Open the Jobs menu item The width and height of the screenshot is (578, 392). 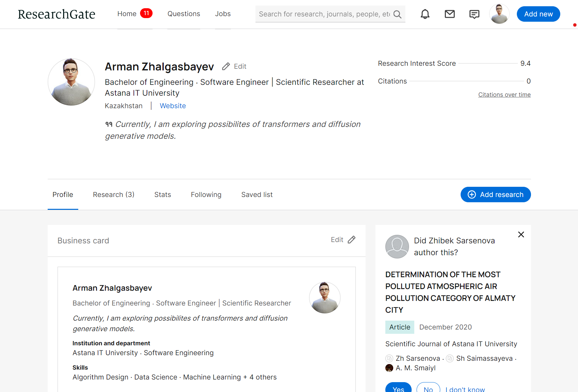click(x=223, y=14)
